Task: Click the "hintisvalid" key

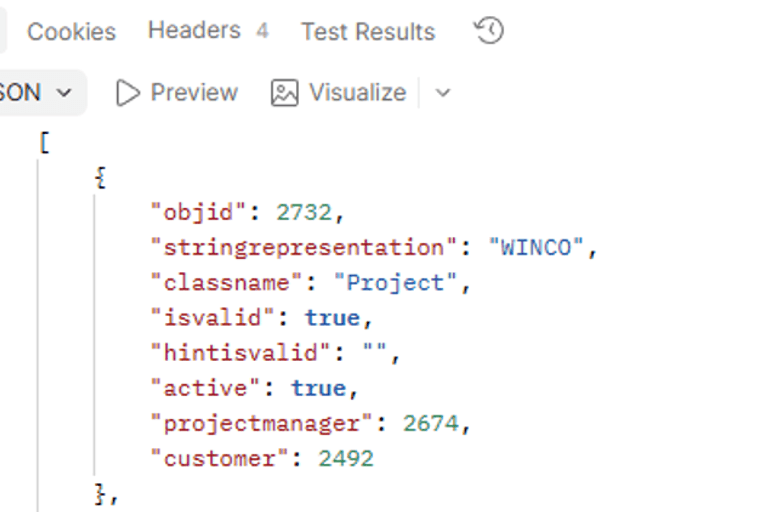Action: [x=240, y=353]
